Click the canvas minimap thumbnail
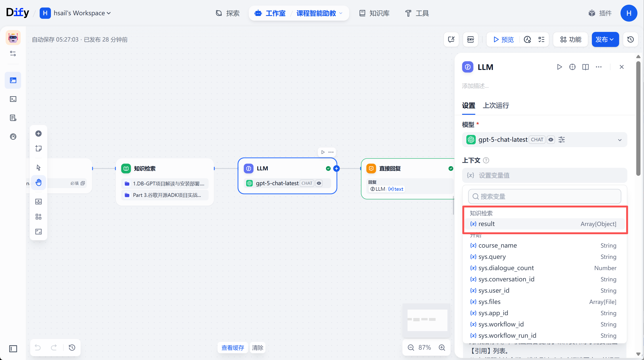The image size is (644, 360). click(427, 320)
